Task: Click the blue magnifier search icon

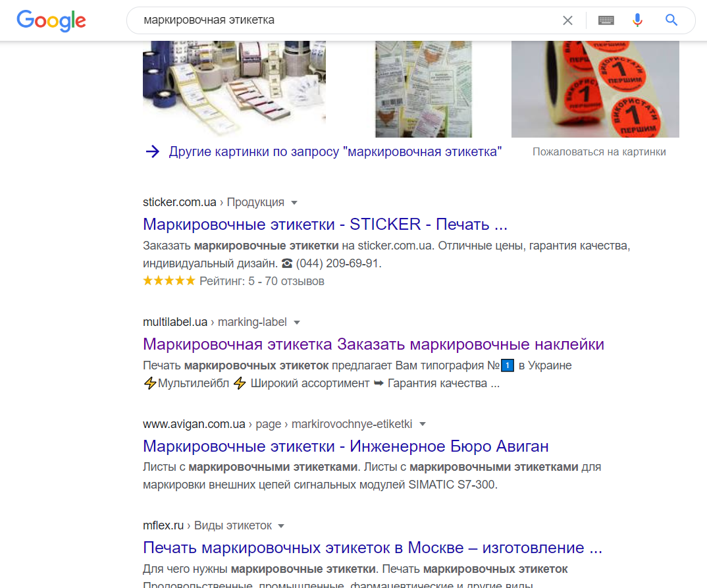Action: click(671, 20)
